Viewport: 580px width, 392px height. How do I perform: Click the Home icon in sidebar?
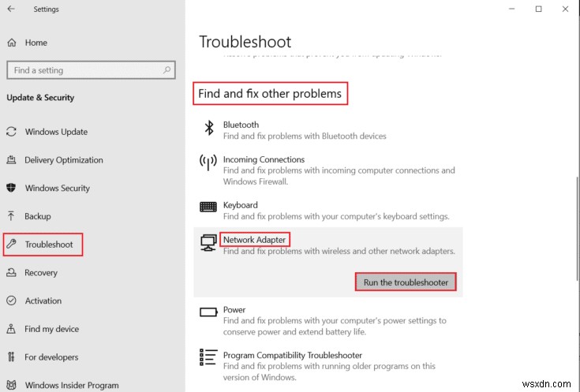(11, 43)
